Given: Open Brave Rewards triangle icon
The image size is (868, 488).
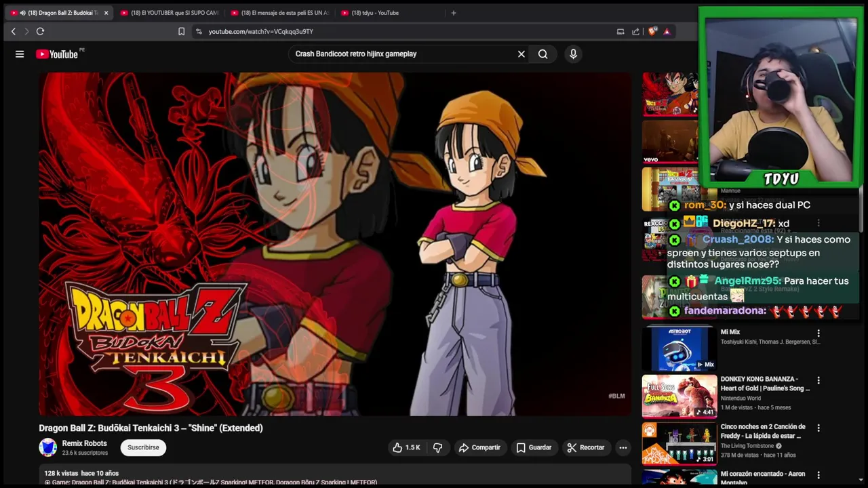Looking at the screenshot, I should [x=667, y=31].
